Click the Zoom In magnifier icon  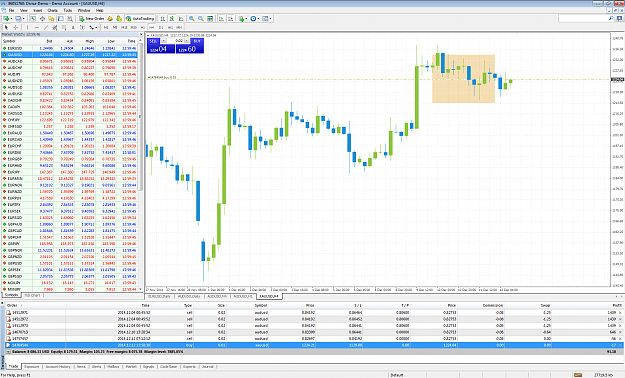[192, 18]
